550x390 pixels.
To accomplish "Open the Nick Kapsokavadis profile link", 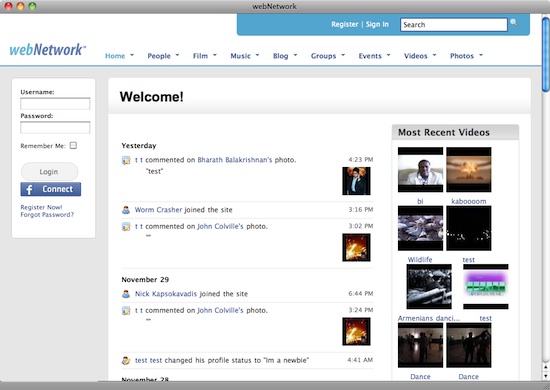I will (x=166, y=294).
